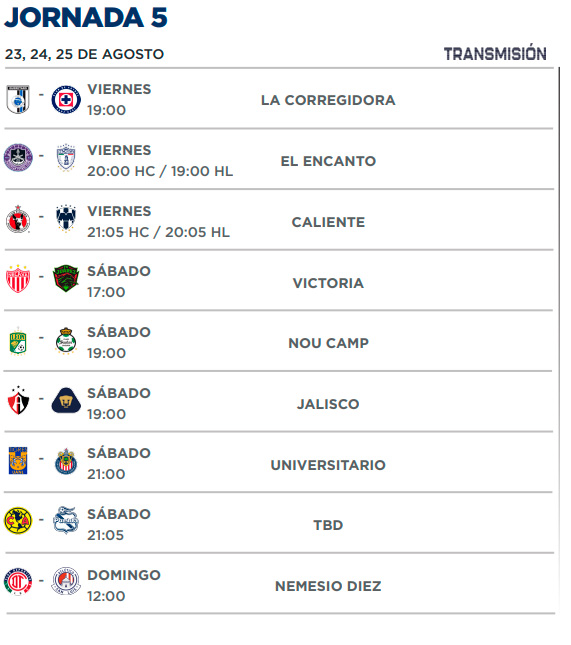Screen dimensions: 571x645
Task: Click the Tigres UANL crest
Action: click(x=18, y=461)
